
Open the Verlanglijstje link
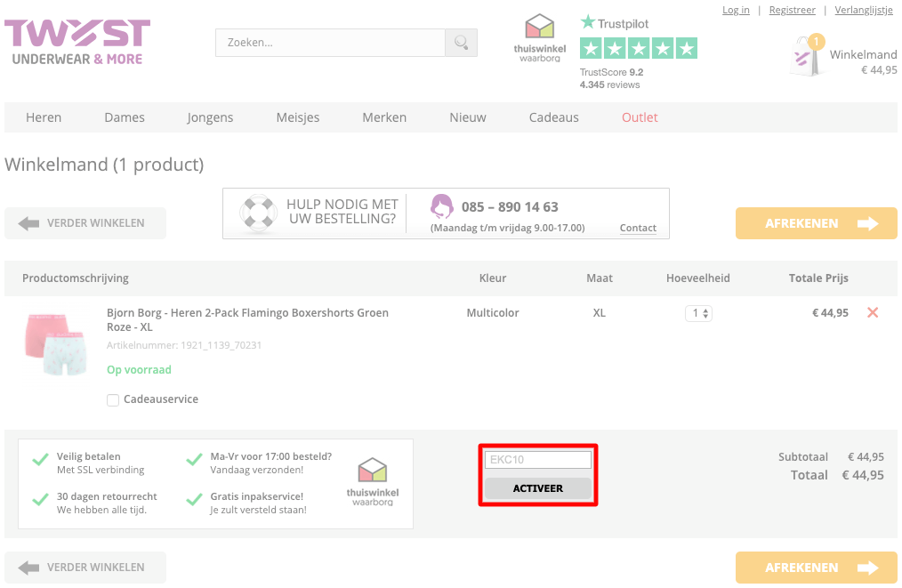(864, 10)
